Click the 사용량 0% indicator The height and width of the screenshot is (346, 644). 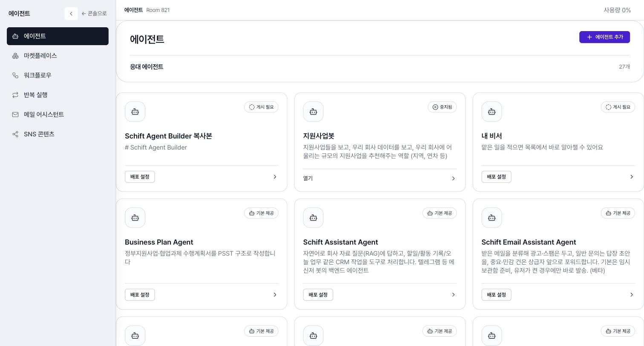click(617, 10)
